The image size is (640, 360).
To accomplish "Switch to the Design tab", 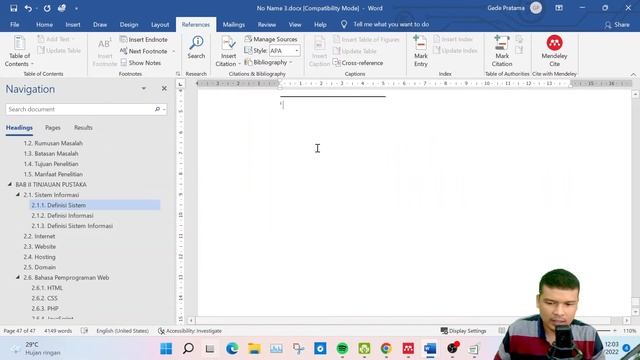I will coord(129,24).
